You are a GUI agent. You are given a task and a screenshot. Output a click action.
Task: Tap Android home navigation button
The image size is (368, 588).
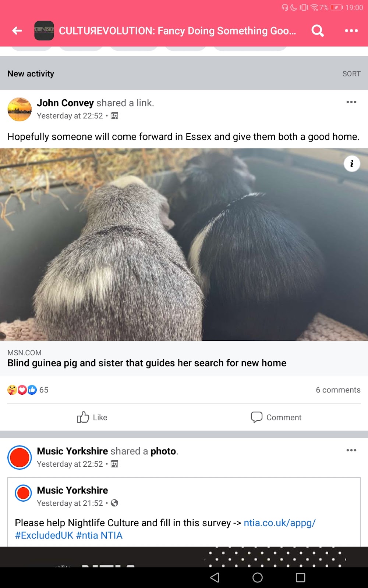(x=258, y=578)
